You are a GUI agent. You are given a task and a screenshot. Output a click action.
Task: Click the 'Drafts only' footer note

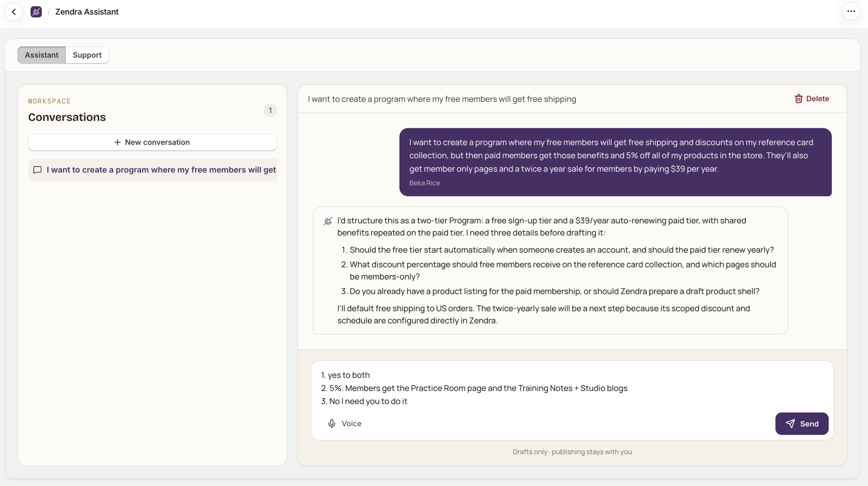point(572,452)
